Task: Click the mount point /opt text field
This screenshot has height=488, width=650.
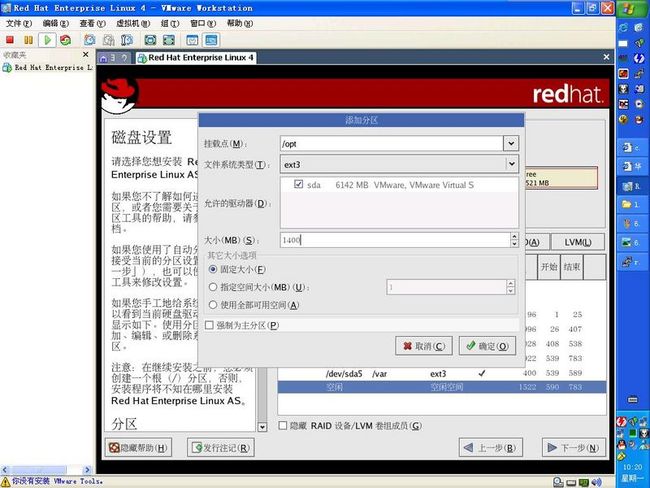Action: click(x=392, y=143)
